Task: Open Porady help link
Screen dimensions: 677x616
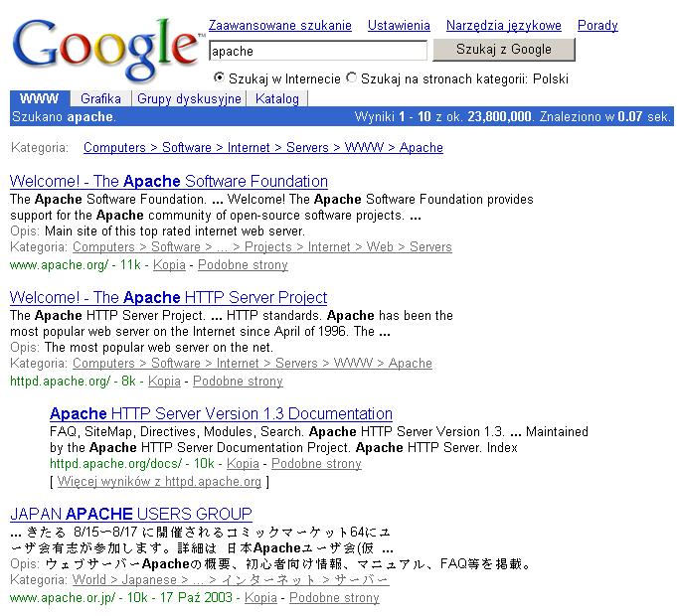Action: [x=597, y=26]
